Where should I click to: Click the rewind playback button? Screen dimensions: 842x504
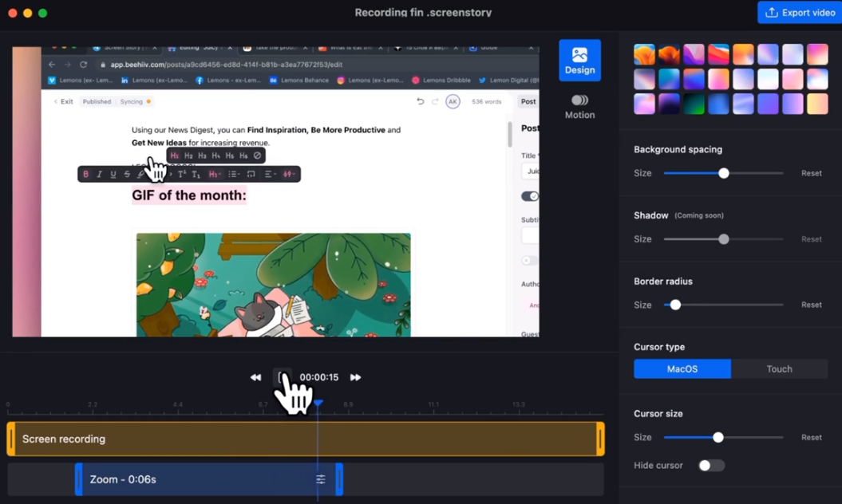pyautogui.click(x=255, y=377)
